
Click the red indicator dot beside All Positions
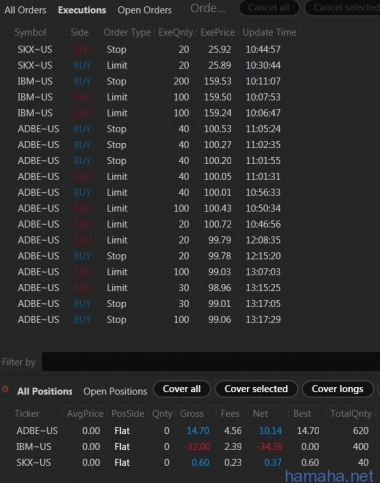click(5, 389)
